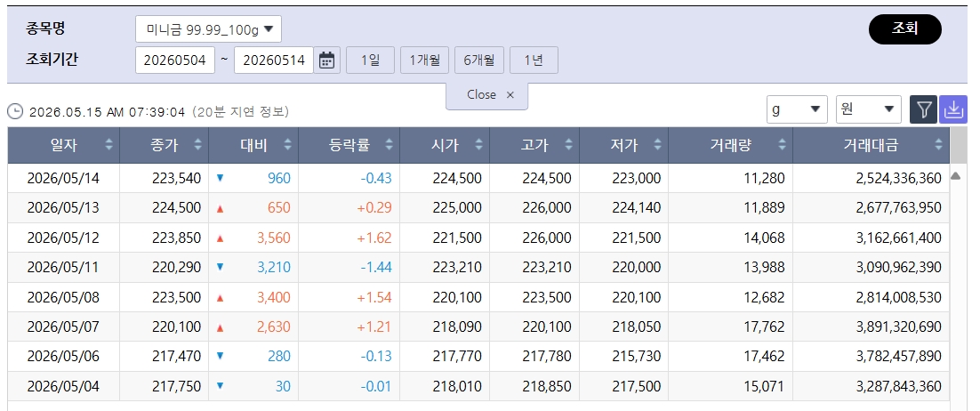This screenshot has height=411, width=980.
Task: Sort by 대비 column arrows
Action: (287, 145)
